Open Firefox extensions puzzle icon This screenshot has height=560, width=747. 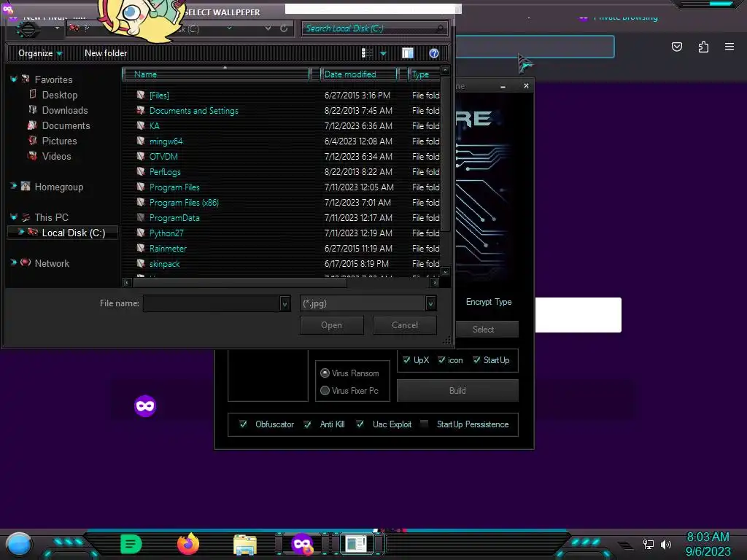703,47
